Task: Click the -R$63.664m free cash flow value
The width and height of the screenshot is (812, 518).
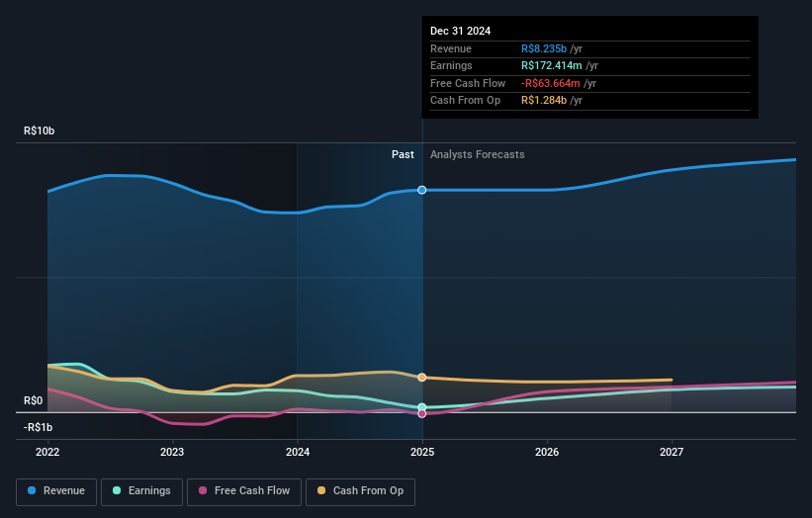Action: click(x=551, y=83)
